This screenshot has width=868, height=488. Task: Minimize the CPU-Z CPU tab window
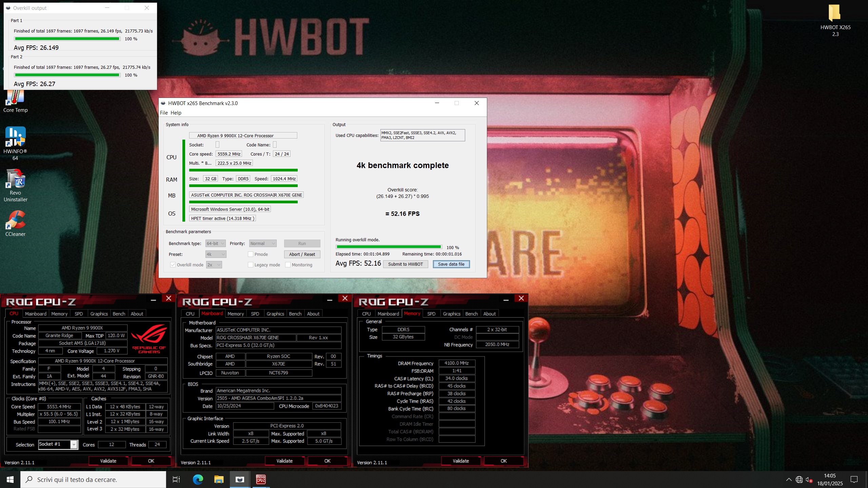(153, 300)
